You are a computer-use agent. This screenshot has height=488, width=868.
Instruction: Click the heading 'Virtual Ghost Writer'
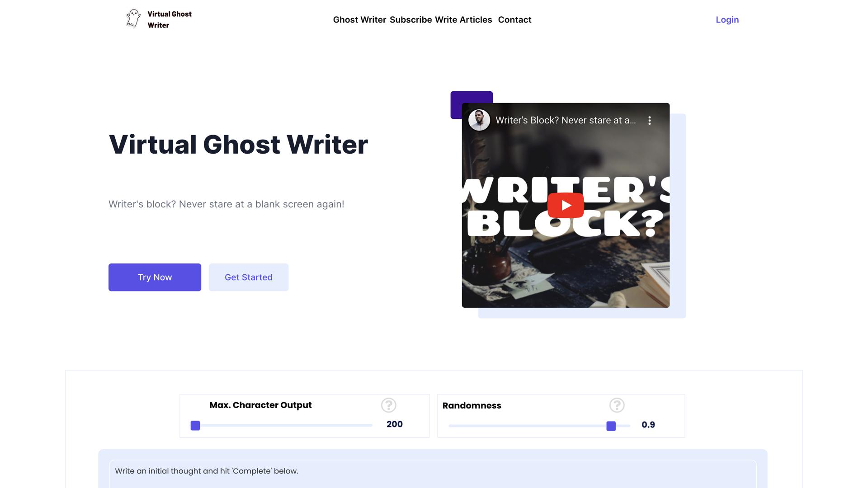pyautogui.click(x=238, y=145)
